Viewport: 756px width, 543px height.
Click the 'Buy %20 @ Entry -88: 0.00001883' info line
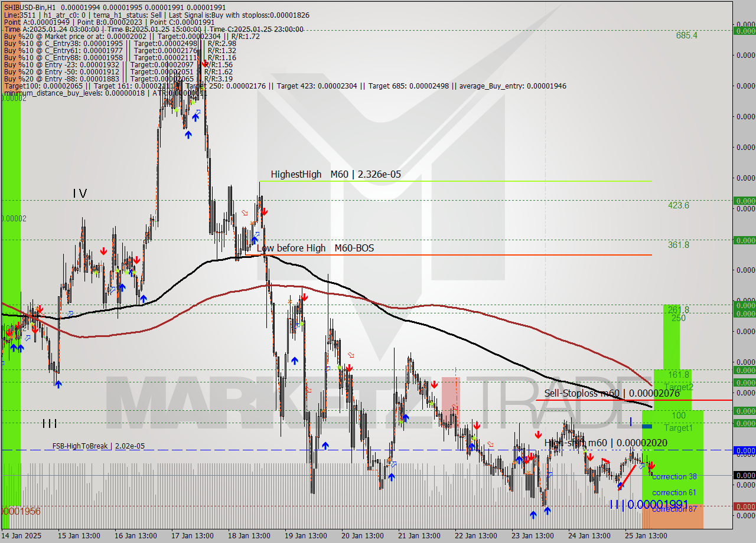click(118, 78)
